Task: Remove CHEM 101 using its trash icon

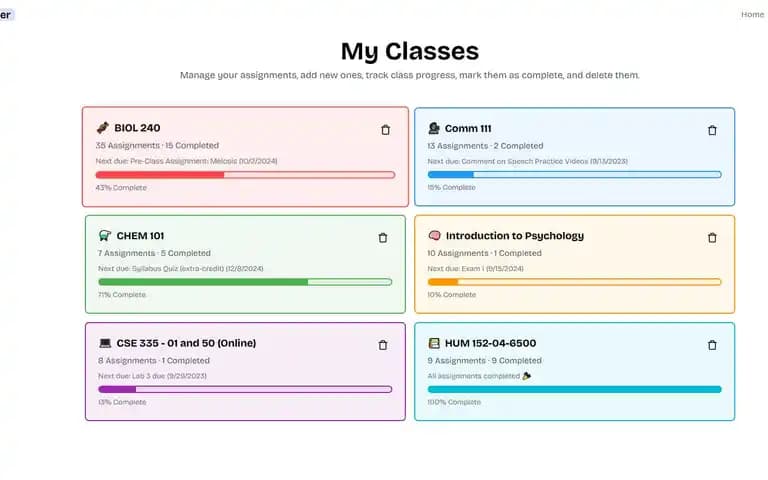Action: (x=383, y=238)
